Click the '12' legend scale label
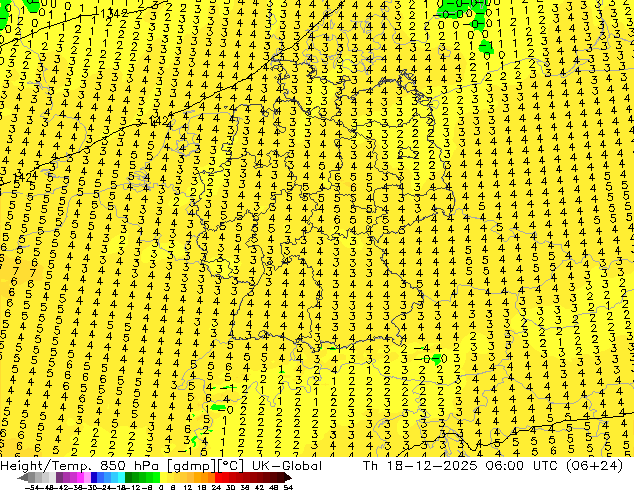 pyautogui.click(x=188, y=487)
